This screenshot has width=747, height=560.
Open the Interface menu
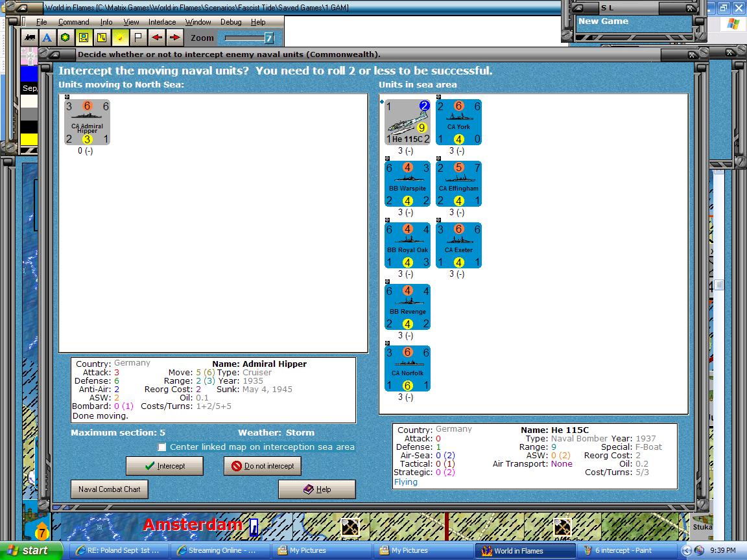162,22
